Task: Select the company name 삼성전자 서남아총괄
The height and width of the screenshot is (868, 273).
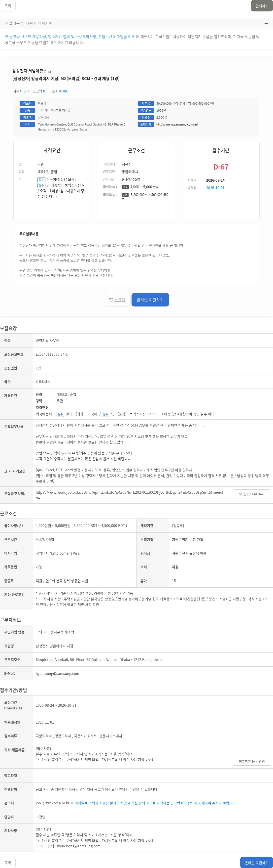Action: (30, 71)
